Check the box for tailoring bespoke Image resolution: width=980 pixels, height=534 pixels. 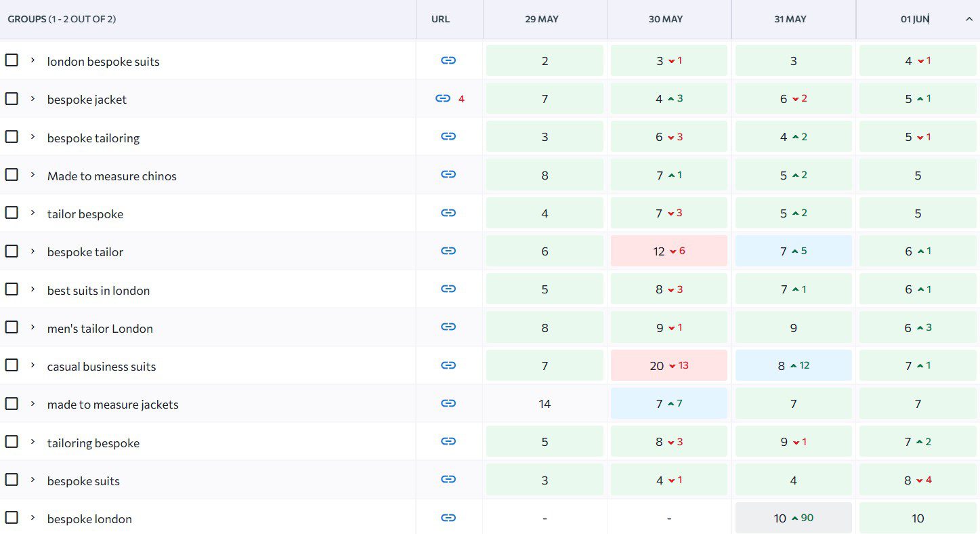12,441
